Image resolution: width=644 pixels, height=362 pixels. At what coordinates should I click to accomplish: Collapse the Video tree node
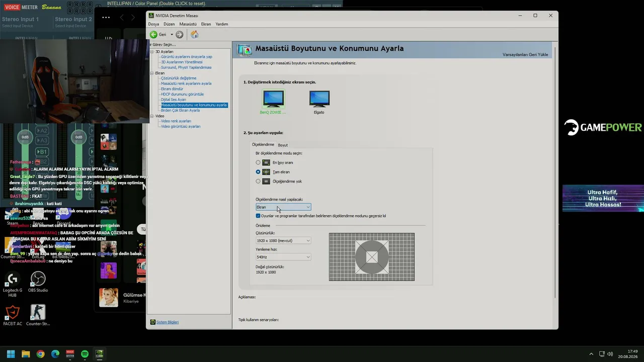(151, 116)
